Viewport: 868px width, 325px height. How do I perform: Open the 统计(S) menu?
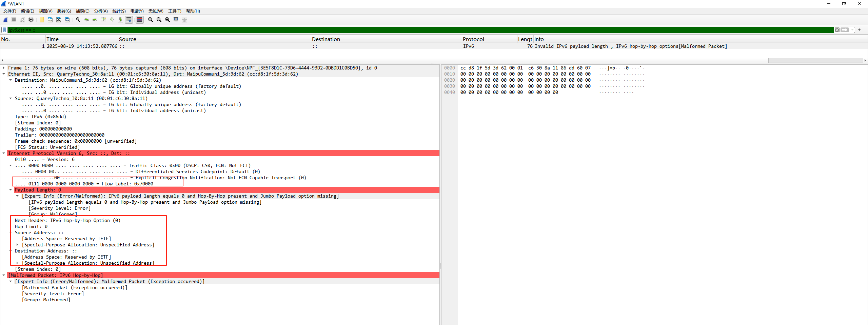[x=119, y=11]
